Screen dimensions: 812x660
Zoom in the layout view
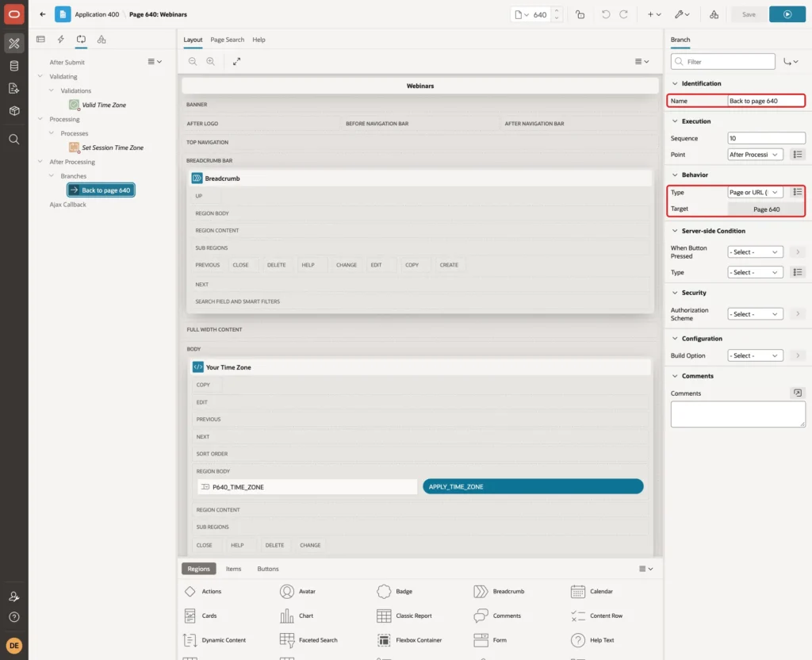210,61
